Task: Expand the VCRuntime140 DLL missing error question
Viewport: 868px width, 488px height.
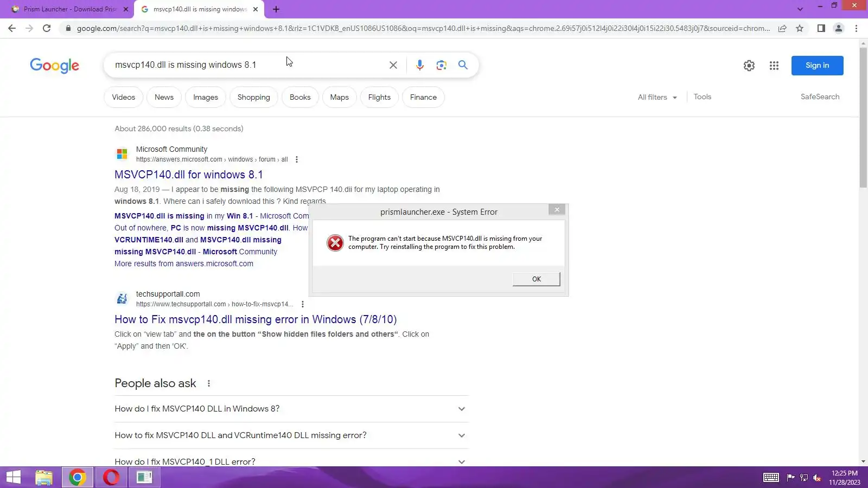Action: click(291, 435)
